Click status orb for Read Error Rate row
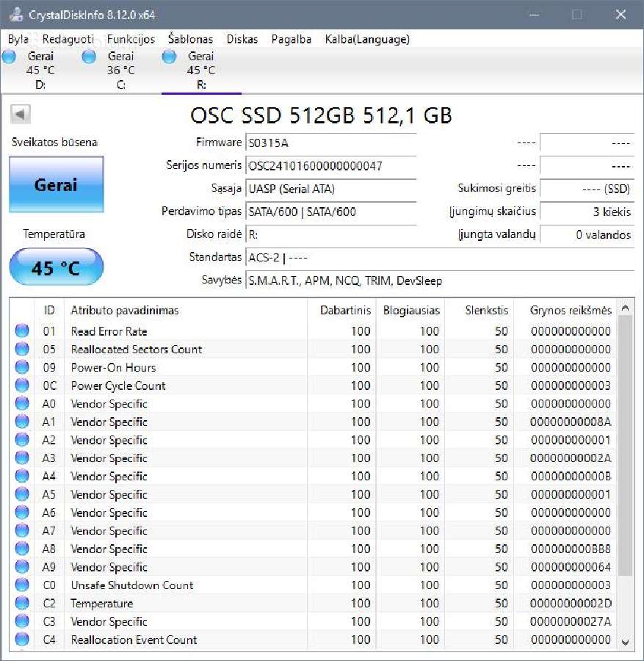Viewport: 644px width, 661px height. [22, 331]
